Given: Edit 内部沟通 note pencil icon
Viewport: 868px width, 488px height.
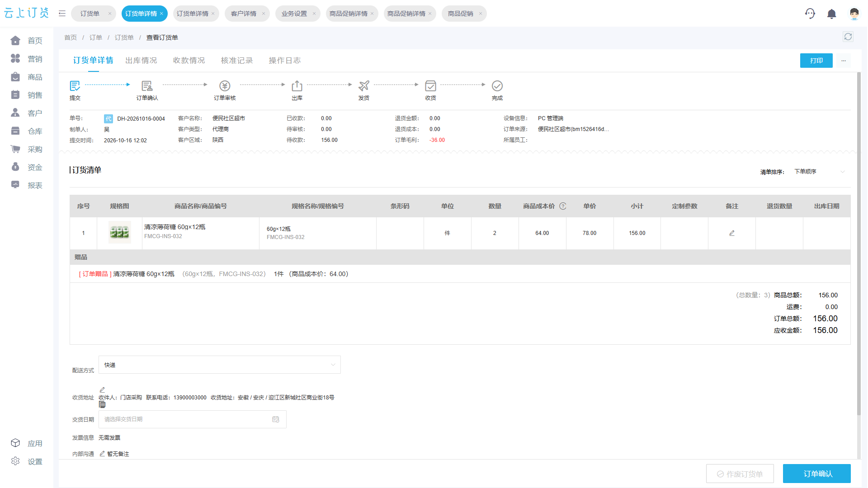Looking at the screenshot, I should point(102,453).
